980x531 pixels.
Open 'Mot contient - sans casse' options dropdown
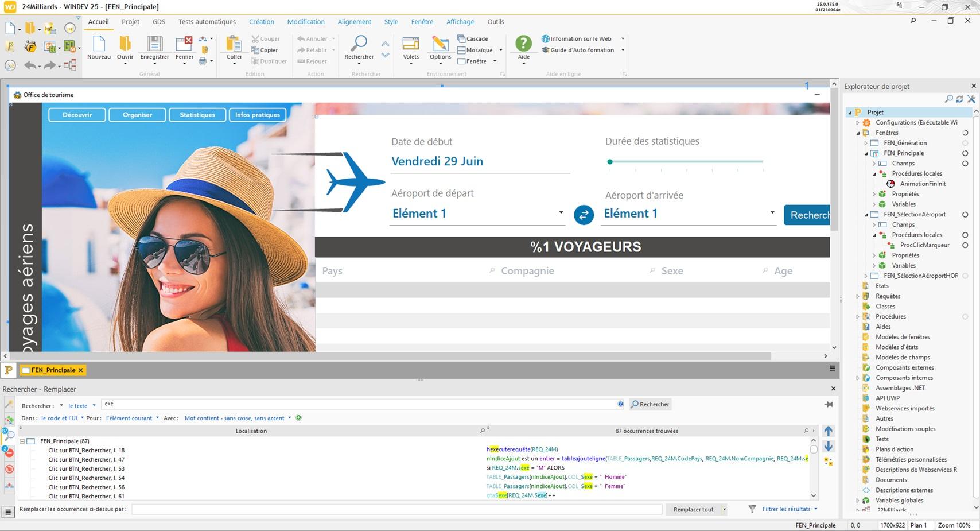(238, 418)
